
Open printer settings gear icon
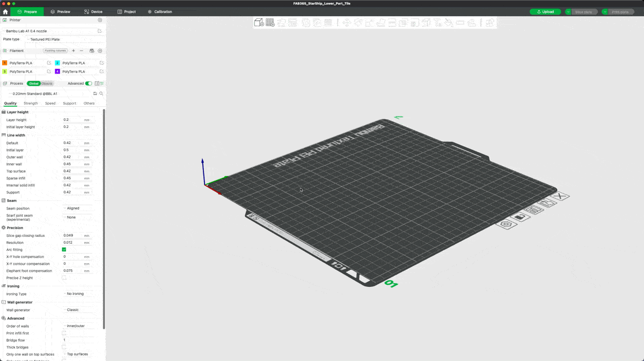(100, 20)
